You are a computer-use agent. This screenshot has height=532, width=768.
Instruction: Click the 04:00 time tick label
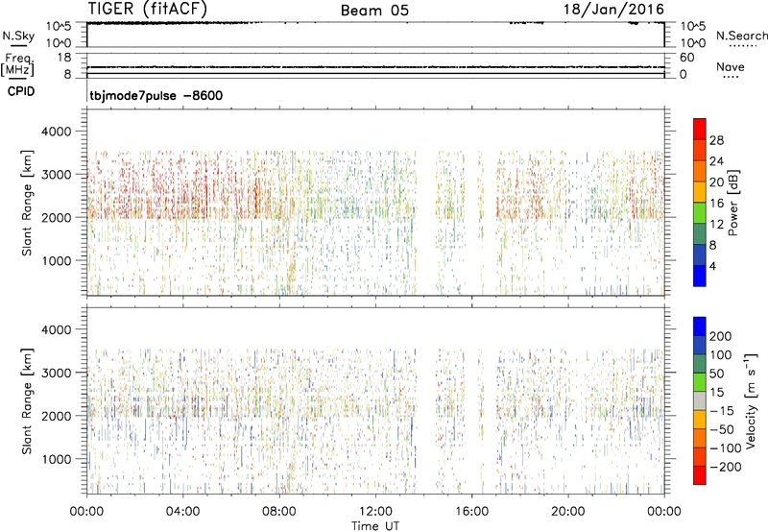pyautogui.click(x=182, y=512)
